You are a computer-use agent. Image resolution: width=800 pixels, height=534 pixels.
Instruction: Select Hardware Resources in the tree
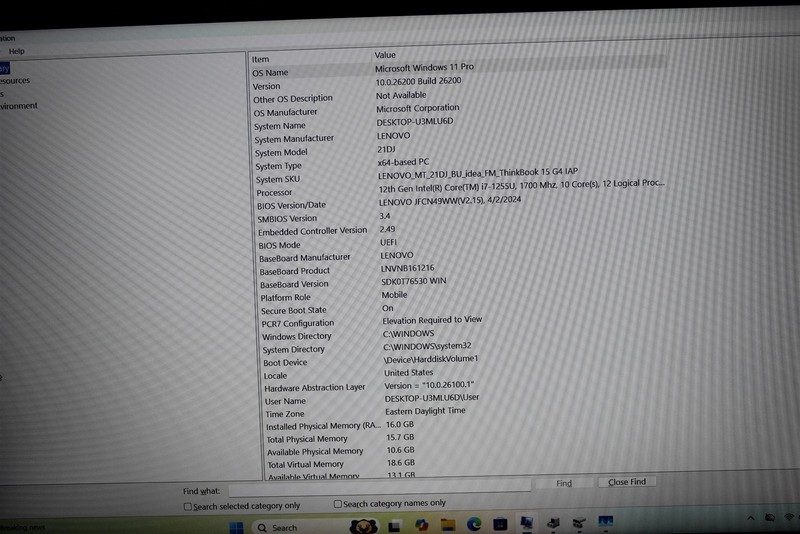15,81
